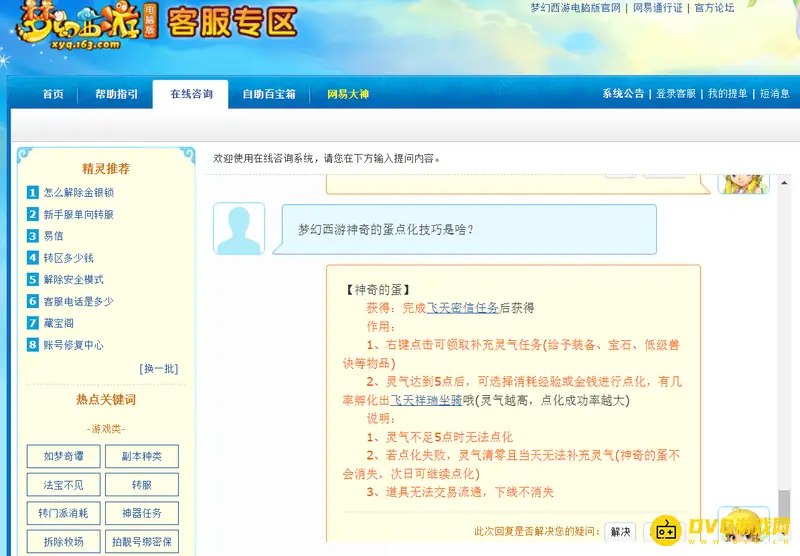This screenshot has height=556, width=800.
Task: Open 梦幻西游电脑版官网 link
Action: [576, 8]
